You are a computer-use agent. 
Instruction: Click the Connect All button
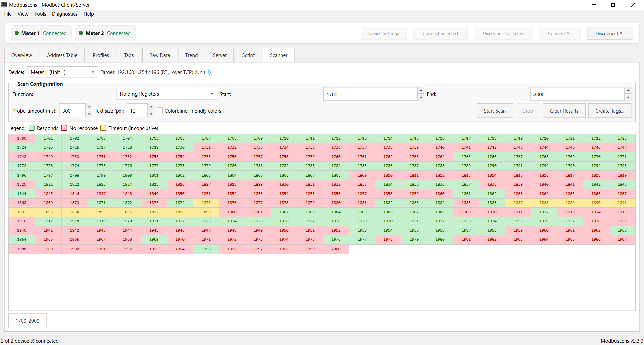(x=559, y=33)
